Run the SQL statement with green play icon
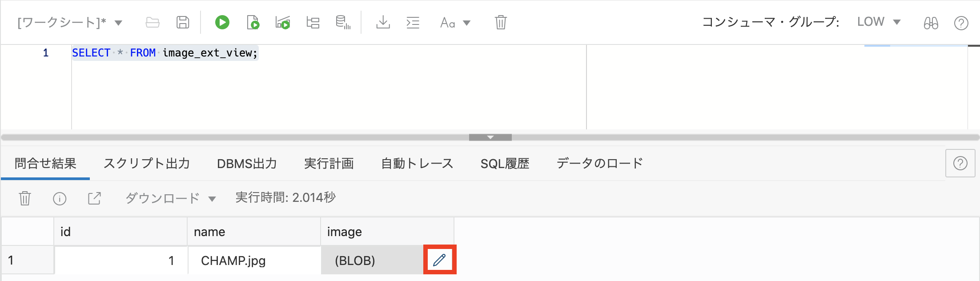This screenshot has width=980, height=281. [222, 23]
